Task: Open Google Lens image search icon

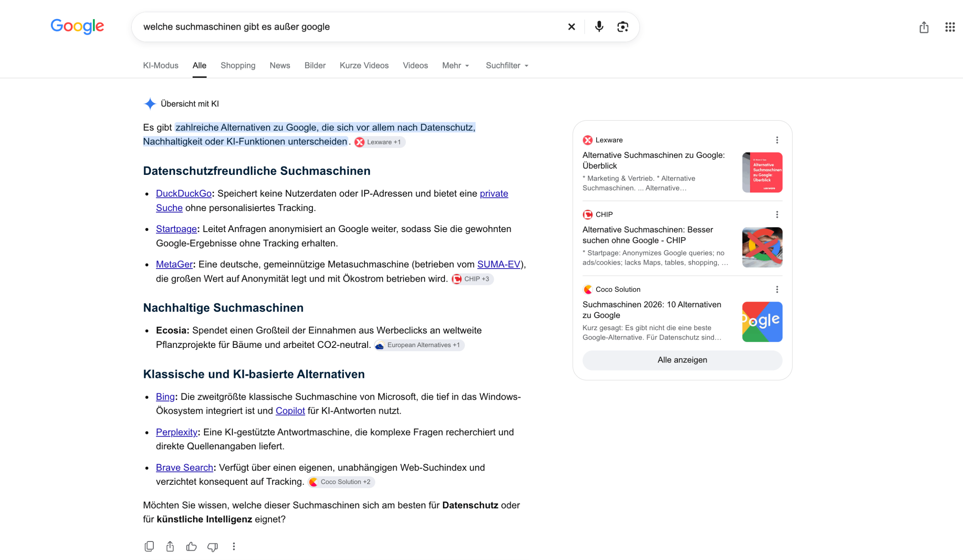Action: tap(623, 27)
